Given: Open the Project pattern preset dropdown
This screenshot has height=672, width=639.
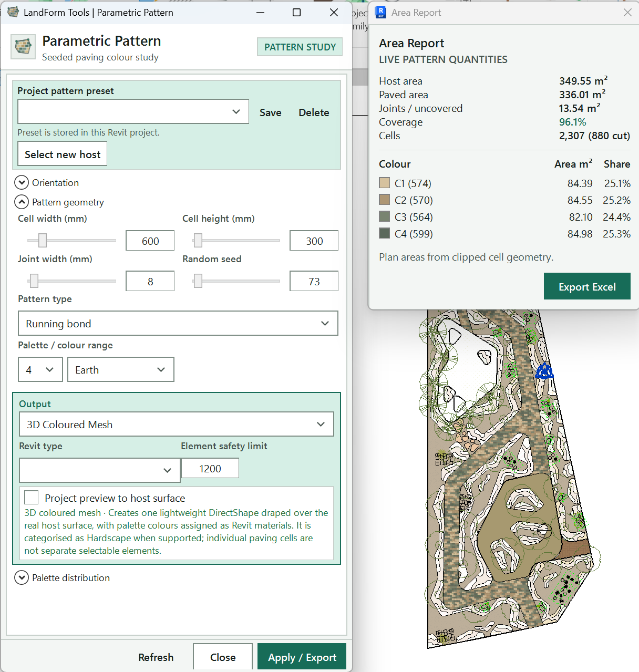Looking at the screenshot, I should coord(133,111).
